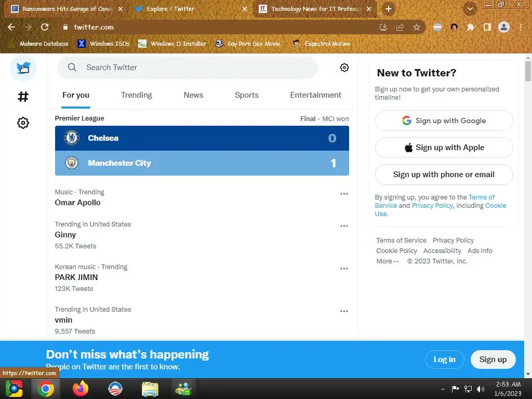Open the file explorer folder taskbar icon
The height and width of the screenshot is (399, 532).
(150, 389)
